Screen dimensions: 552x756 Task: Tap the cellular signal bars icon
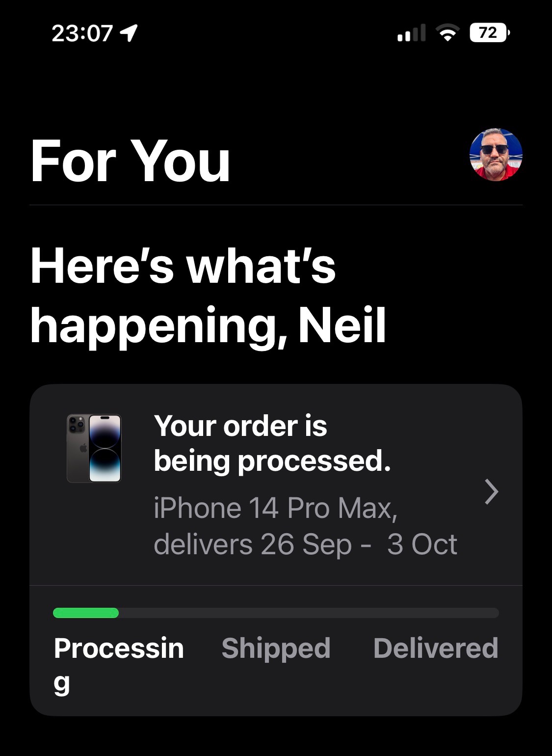pyautogui.click(x=411, y=33)
